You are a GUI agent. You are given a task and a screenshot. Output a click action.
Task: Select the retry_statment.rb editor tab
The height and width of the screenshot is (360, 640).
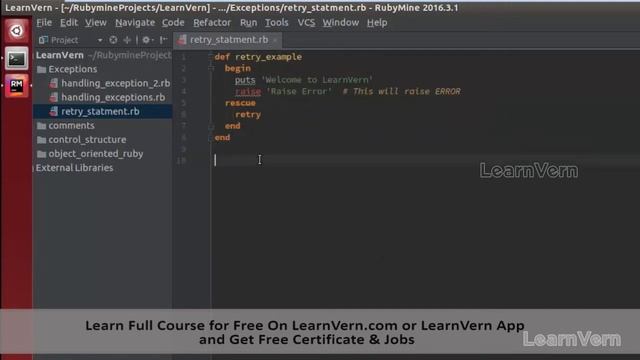(x=229, y=40)
